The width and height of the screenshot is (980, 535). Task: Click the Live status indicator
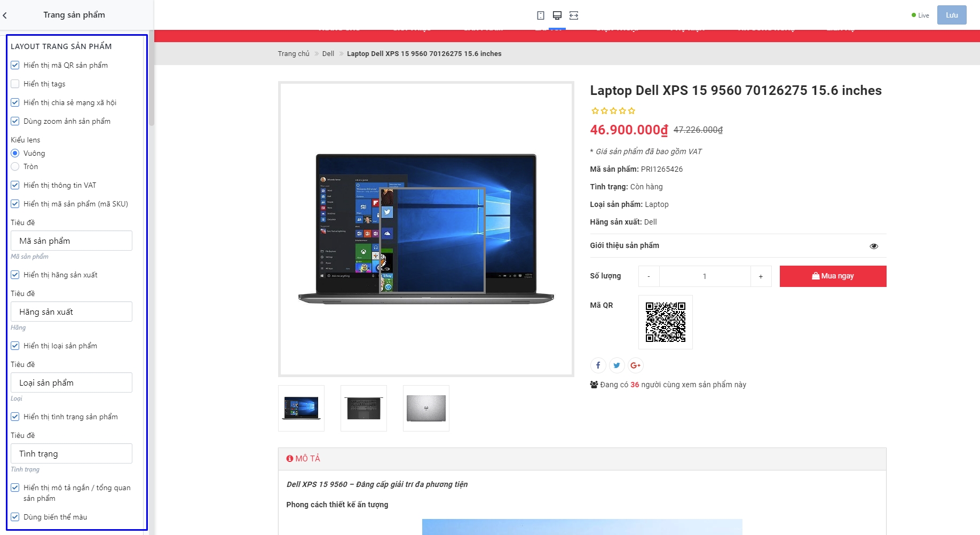(920, 15)
